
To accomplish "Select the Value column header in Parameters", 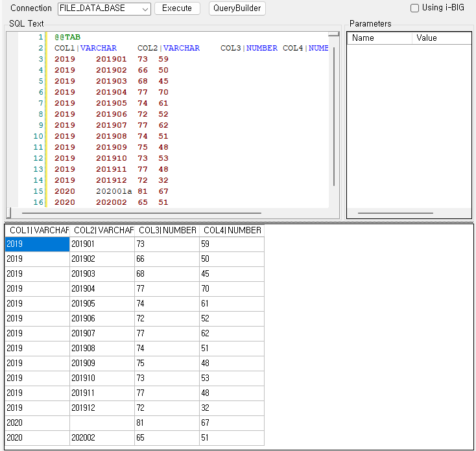I will point(441,38).
